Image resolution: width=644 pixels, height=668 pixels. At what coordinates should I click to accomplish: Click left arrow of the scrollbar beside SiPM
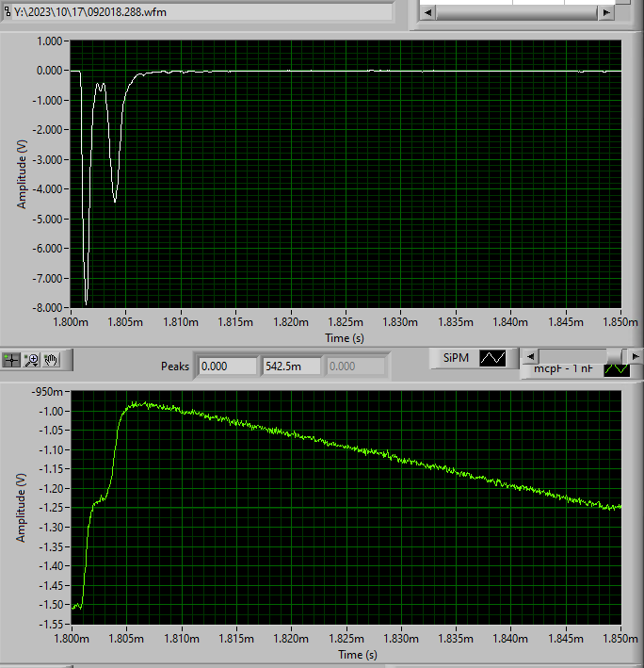click(x=530, y=356)
